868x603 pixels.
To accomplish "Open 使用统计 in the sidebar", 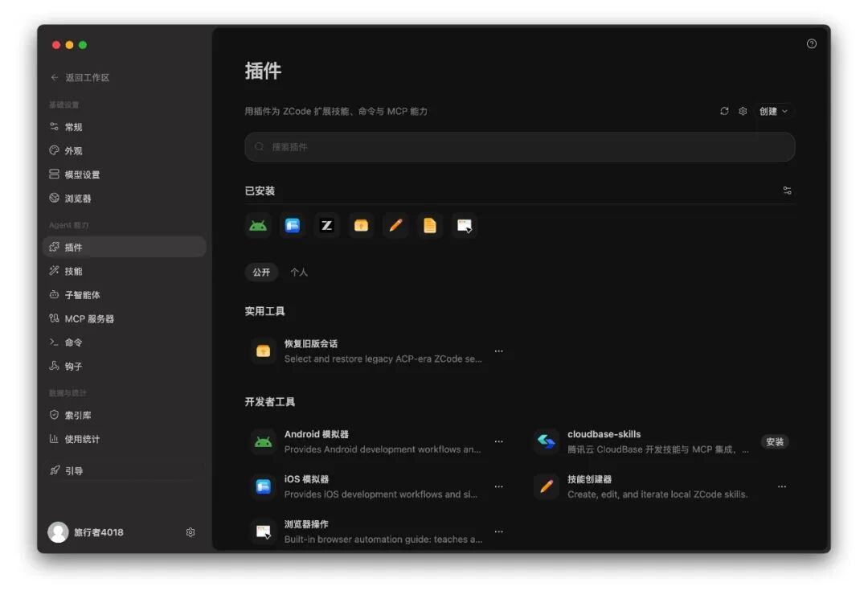I will pos(124,438).
